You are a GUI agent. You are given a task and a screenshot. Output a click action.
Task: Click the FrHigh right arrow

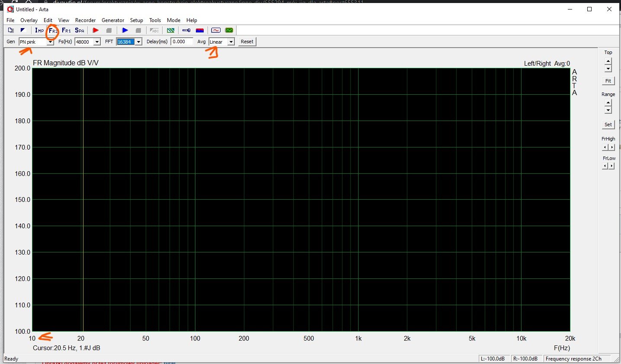[611, 147]
